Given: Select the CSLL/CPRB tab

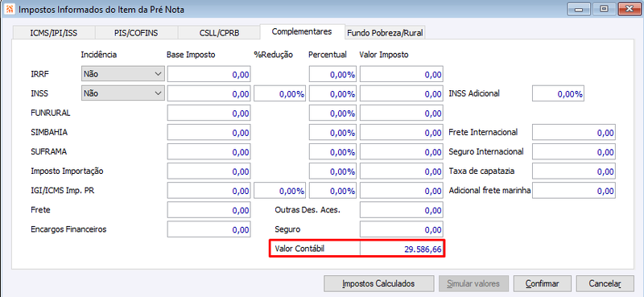Looking at the screenshot, I should [218, 33].
